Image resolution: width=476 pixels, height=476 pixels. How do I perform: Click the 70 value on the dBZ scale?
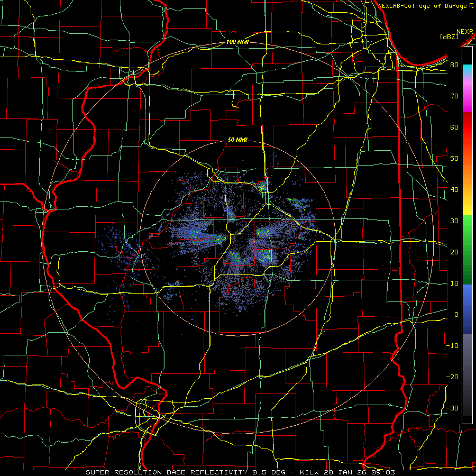point(454,96)
